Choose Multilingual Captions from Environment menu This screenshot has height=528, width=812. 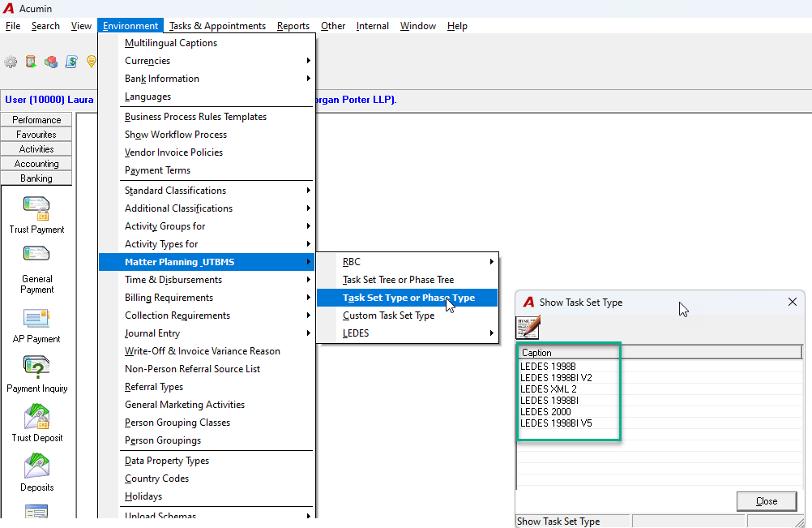[x=207, y=43]
